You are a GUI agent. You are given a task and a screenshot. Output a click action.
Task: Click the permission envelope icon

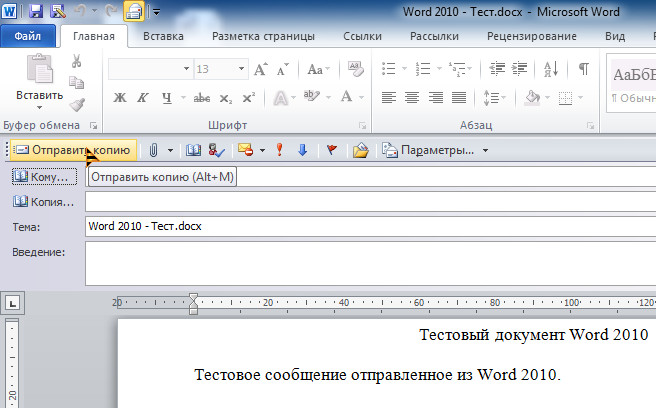(x=245, y=150)
